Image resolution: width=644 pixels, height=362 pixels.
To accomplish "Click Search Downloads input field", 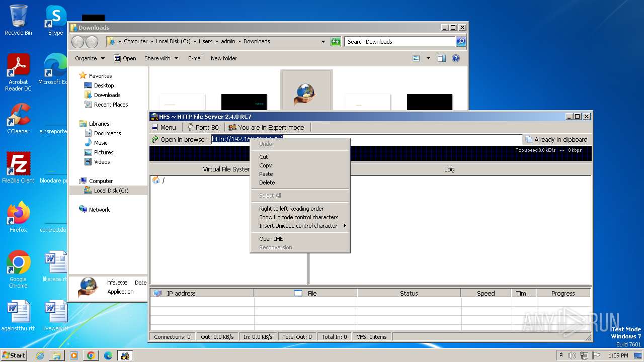I will point(400,42).
